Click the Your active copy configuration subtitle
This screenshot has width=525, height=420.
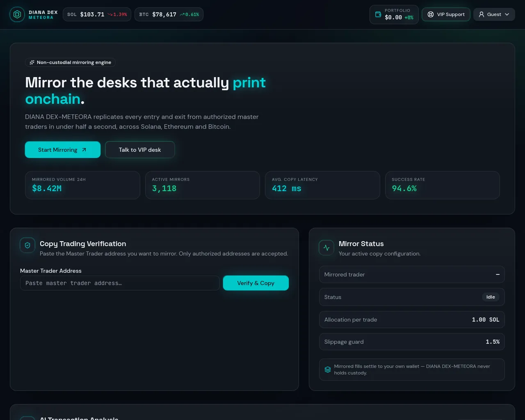(379, 253)
